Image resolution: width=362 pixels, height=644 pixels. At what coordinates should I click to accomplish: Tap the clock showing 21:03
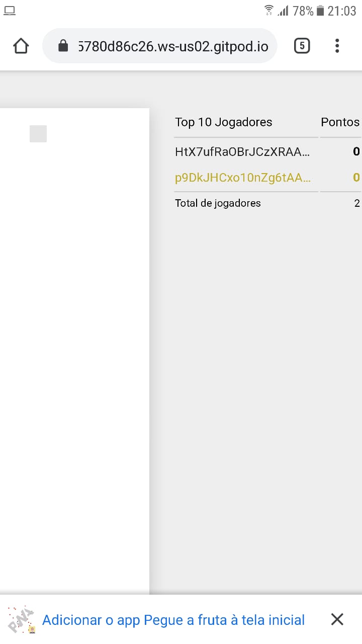tap(342, 11)
